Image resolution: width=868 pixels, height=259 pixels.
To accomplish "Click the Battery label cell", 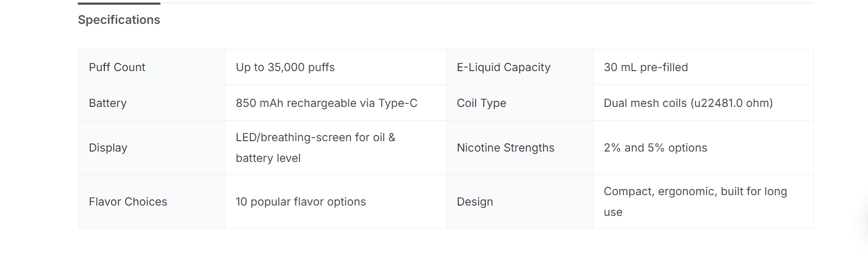I will click(x=107, y=103).
